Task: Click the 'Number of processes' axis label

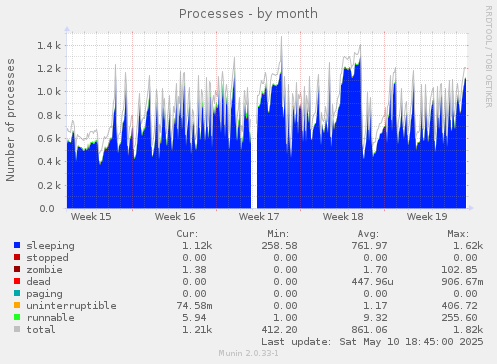Action: [x=10, y=120]
